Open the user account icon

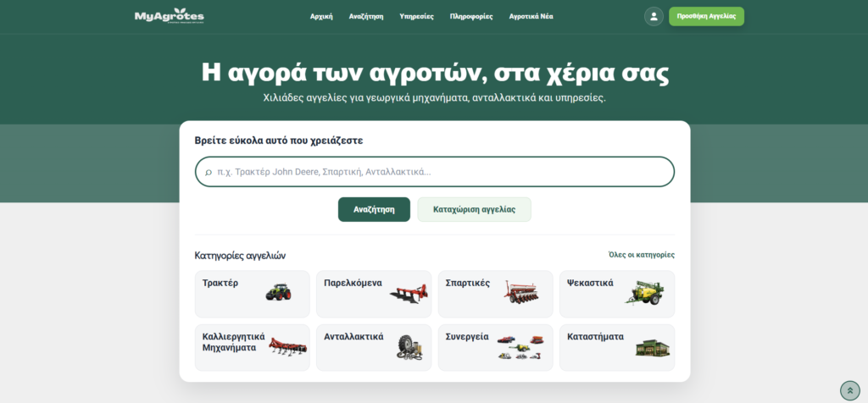pyautogui.click(x=654, y=16)
